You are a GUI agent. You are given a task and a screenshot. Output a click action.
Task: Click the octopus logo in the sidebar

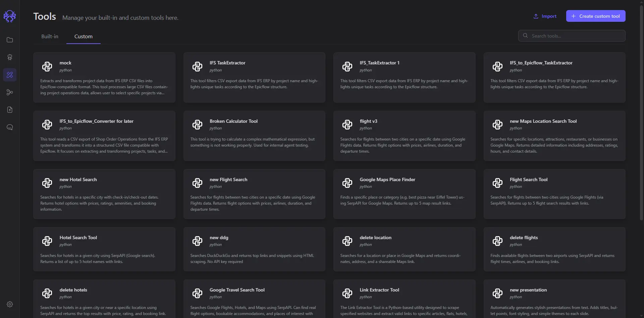tap(10, 16)
